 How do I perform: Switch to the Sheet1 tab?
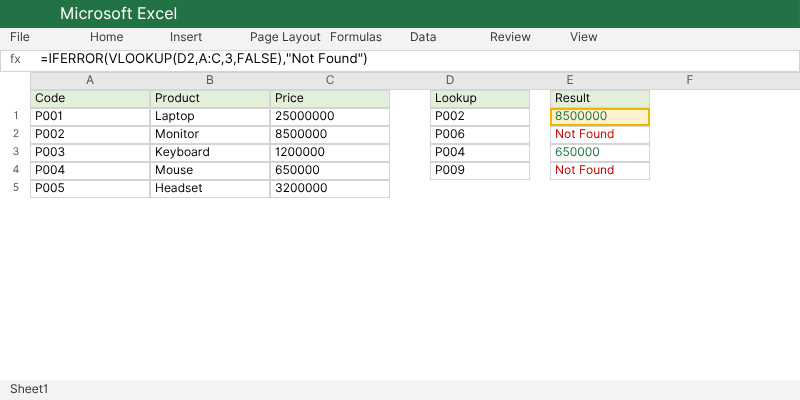point(29,389)
